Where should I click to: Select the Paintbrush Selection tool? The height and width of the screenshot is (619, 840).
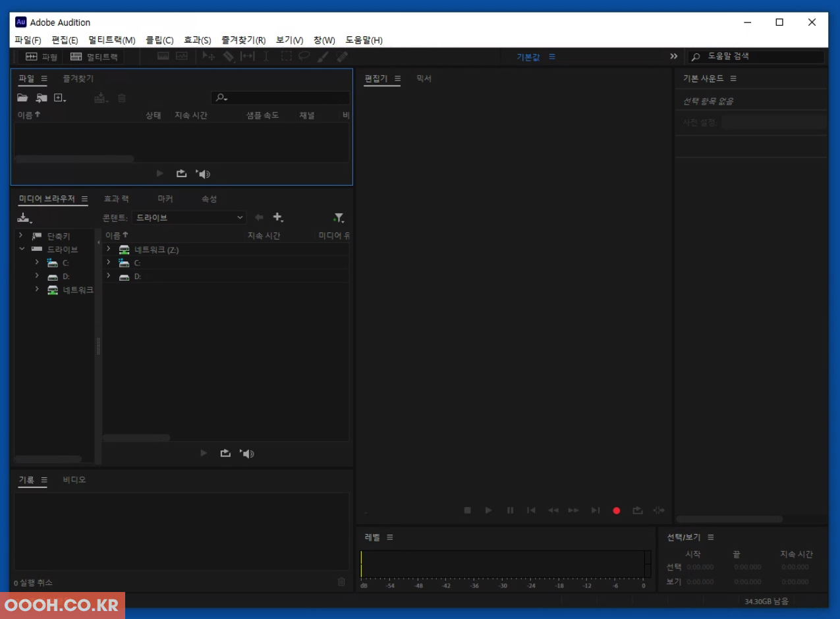coord(323,57)
